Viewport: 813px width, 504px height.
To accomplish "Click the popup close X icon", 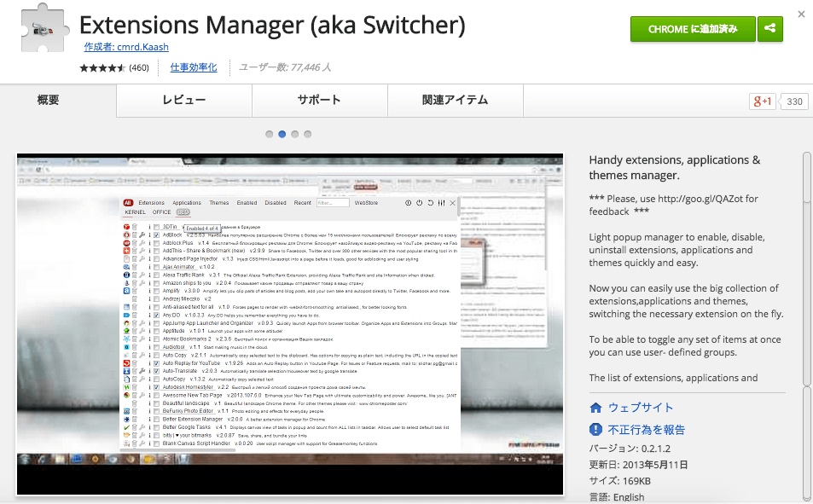I will (453, 203).
